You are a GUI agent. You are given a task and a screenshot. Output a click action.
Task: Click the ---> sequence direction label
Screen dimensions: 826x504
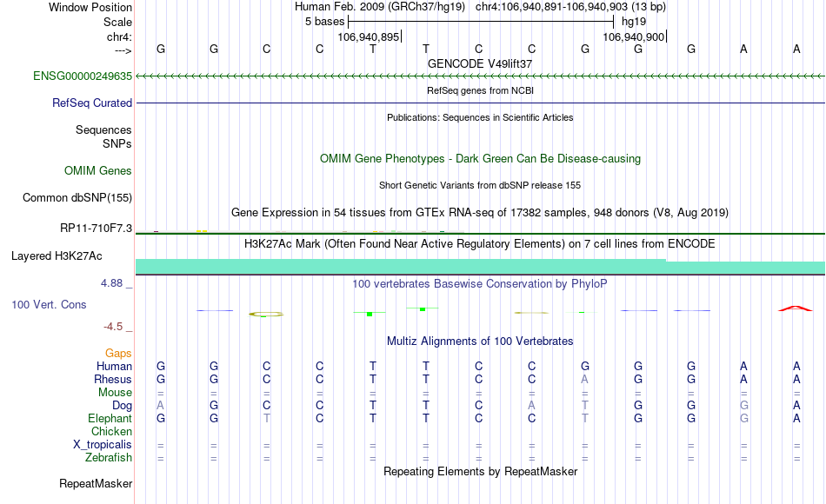click(x=123, y=50)
